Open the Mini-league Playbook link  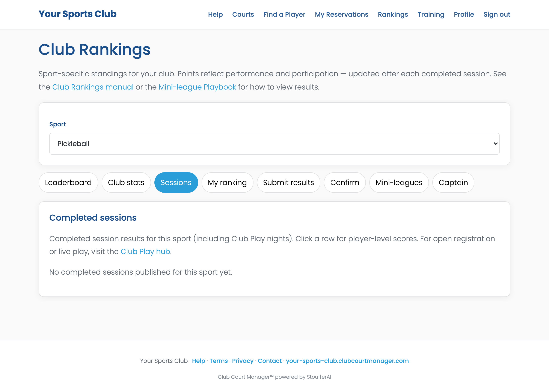(x=197, y=87)
